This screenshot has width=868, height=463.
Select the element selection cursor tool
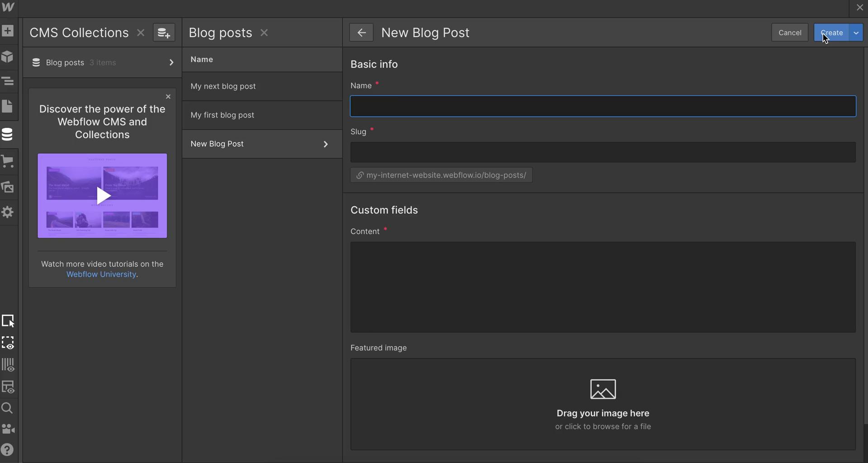click(8, 321)
